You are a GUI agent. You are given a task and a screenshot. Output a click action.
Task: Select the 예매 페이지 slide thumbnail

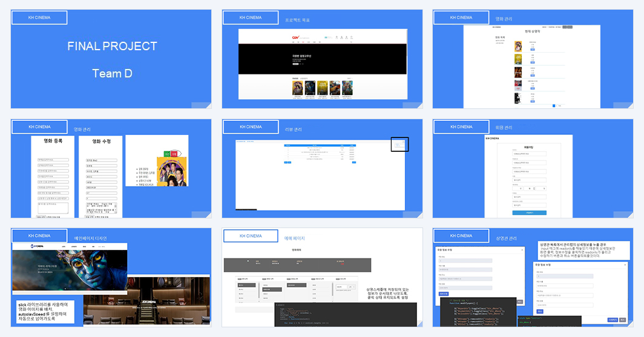click(322, 278)
